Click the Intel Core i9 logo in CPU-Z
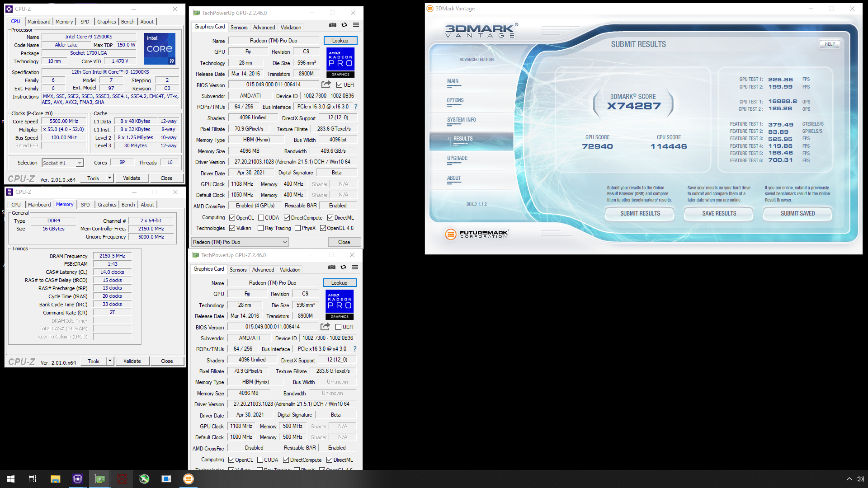 coord(160,49)
